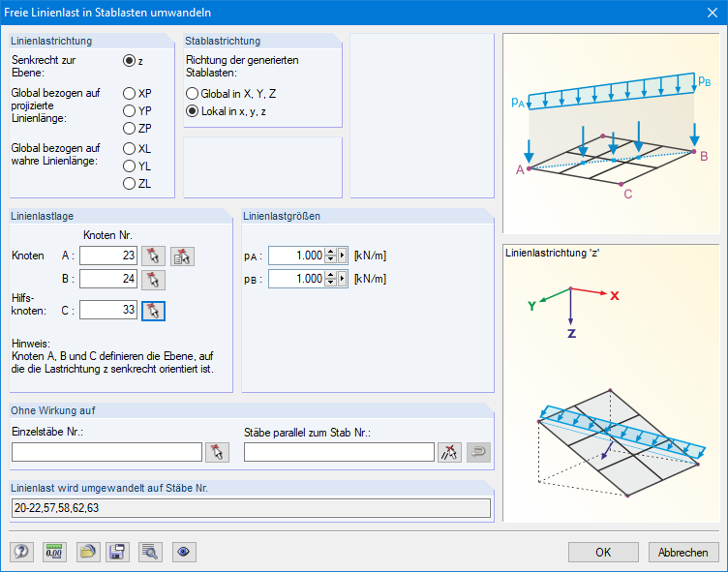Decrease pA value with spinner down arrow

pyautogui.click(x=330, y=259)
